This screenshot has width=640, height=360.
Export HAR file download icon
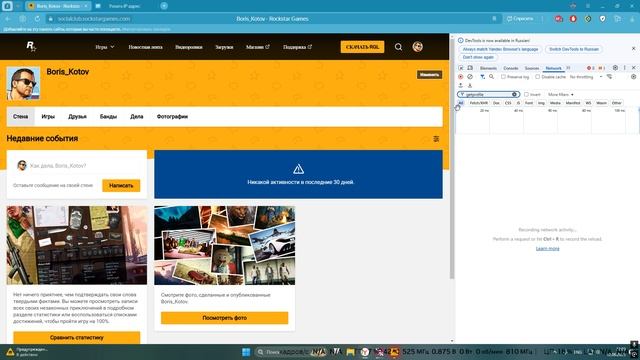click(x=470, y=85)
